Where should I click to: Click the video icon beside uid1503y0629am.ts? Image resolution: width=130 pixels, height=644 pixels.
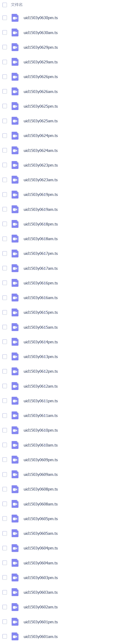point(15,62)
